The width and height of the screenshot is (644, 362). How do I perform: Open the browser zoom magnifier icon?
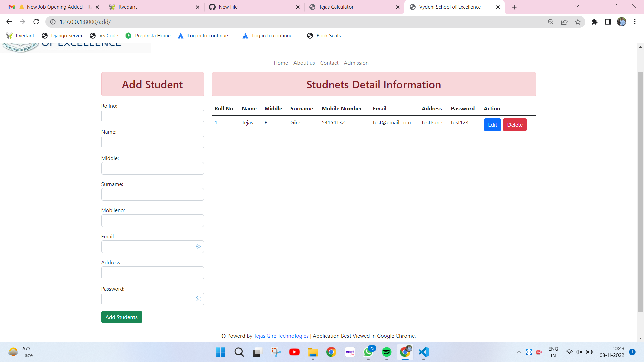[551, 22]
